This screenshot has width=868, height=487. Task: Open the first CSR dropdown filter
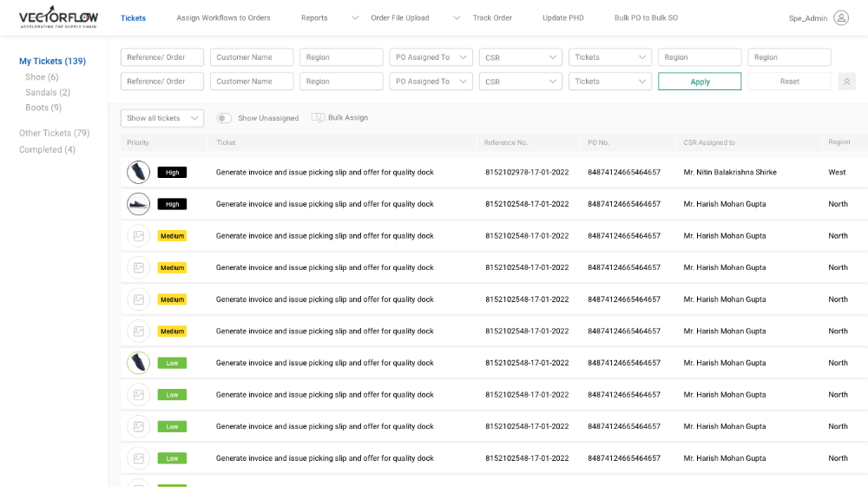click(x=520, y=57)
